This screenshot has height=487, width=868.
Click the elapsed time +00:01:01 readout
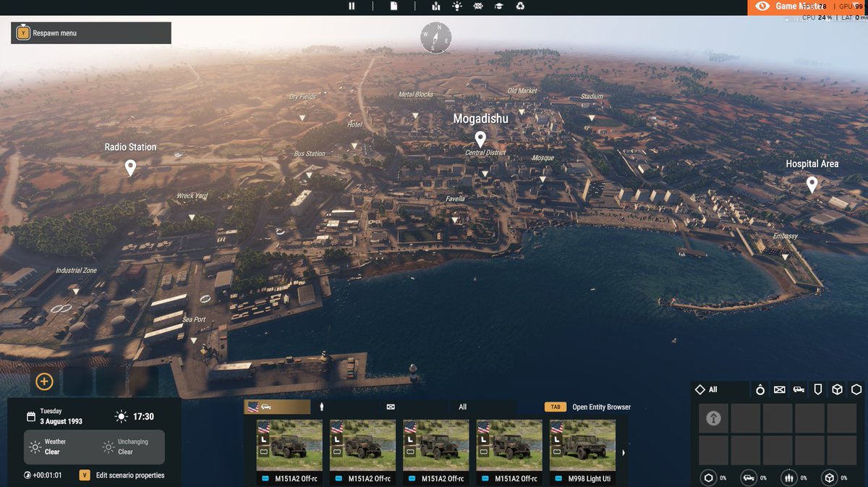(x=42, y=475)
